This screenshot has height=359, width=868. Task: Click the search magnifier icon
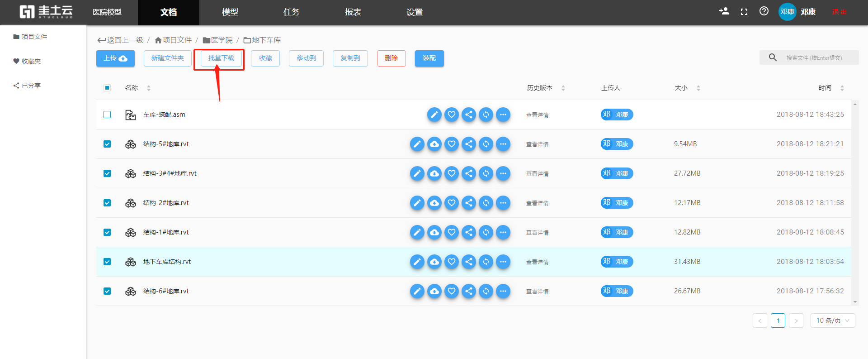tap(773, 57)
